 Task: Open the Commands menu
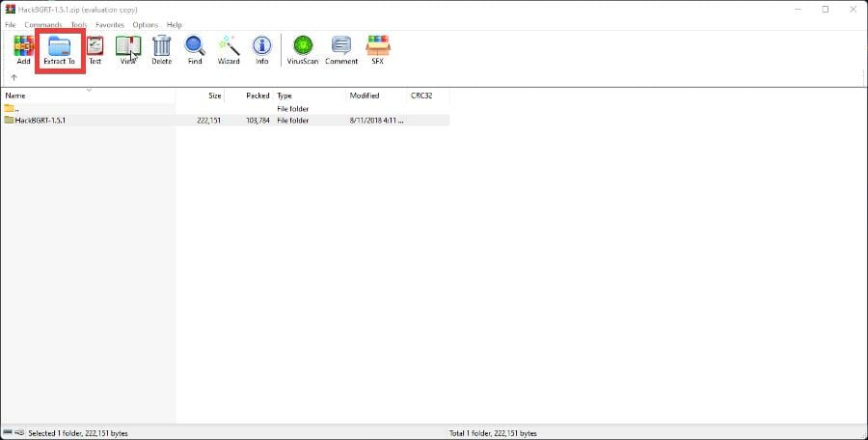coord(43,25)
